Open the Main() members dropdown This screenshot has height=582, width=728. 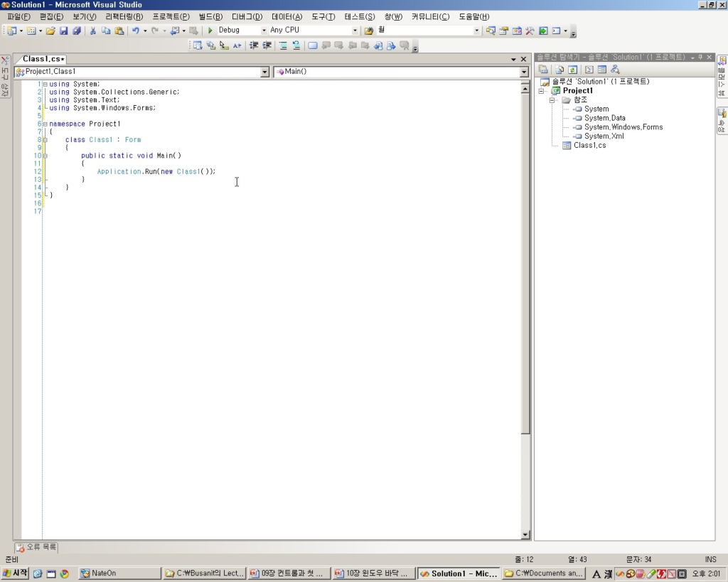tap(524, 72)
